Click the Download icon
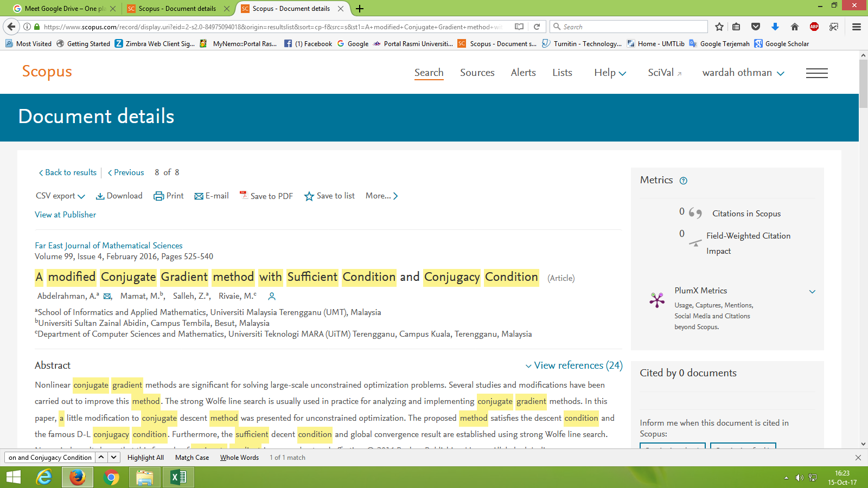868x488 pixels. point(100,196)
